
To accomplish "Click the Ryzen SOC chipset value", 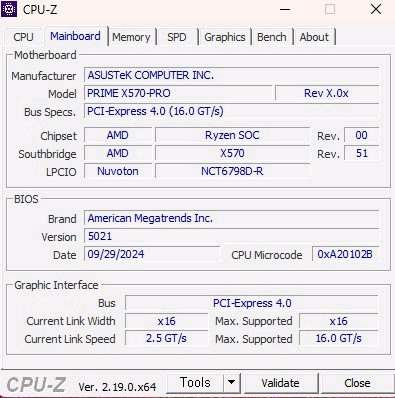I will pyautogui.click(x=232, y=135).
